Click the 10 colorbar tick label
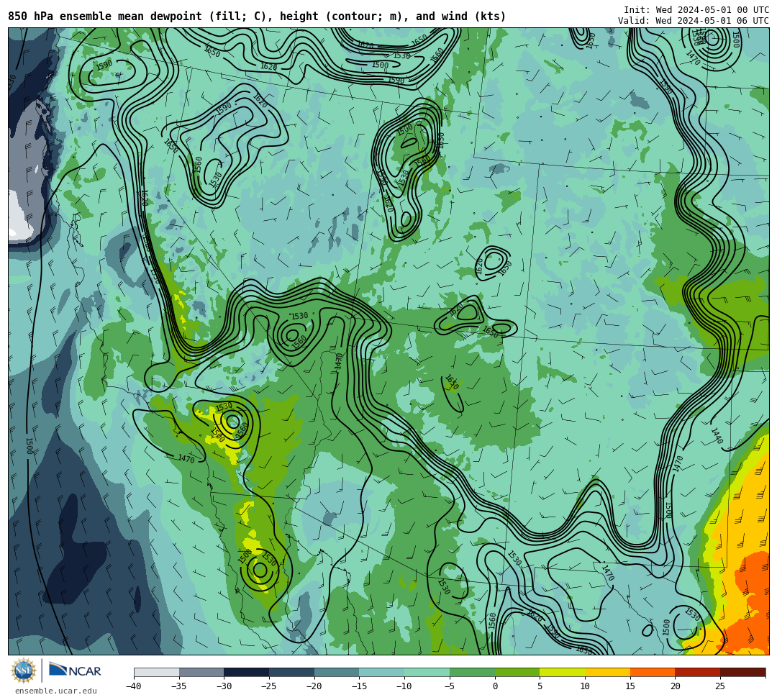This screenshot has height=700, width=777. tap(585, 686)
